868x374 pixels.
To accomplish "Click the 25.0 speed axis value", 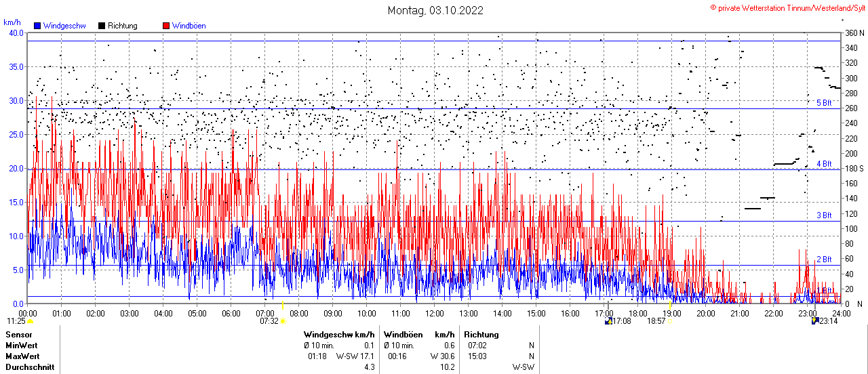I will [x=15, y=135].
